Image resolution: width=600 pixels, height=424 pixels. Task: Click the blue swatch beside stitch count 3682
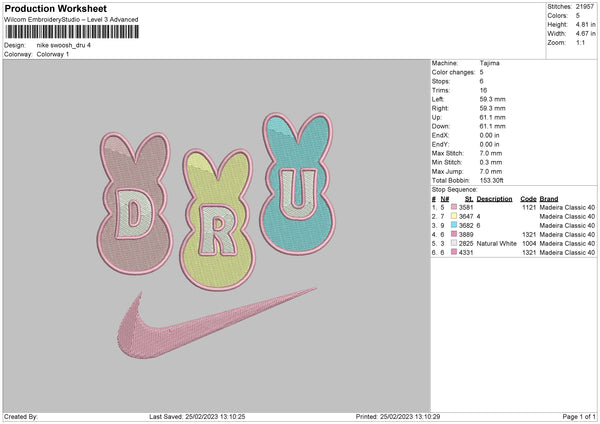point(454,225)
